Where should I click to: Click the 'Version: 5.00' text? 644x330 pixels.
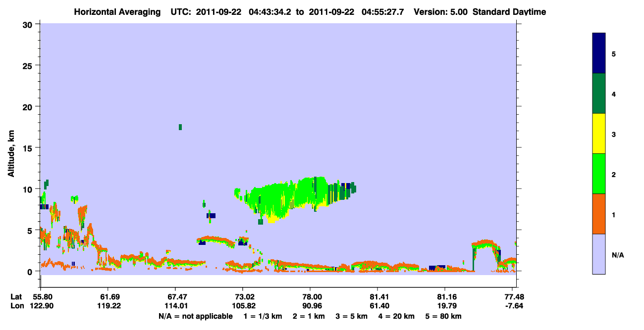tap(440, 11)
